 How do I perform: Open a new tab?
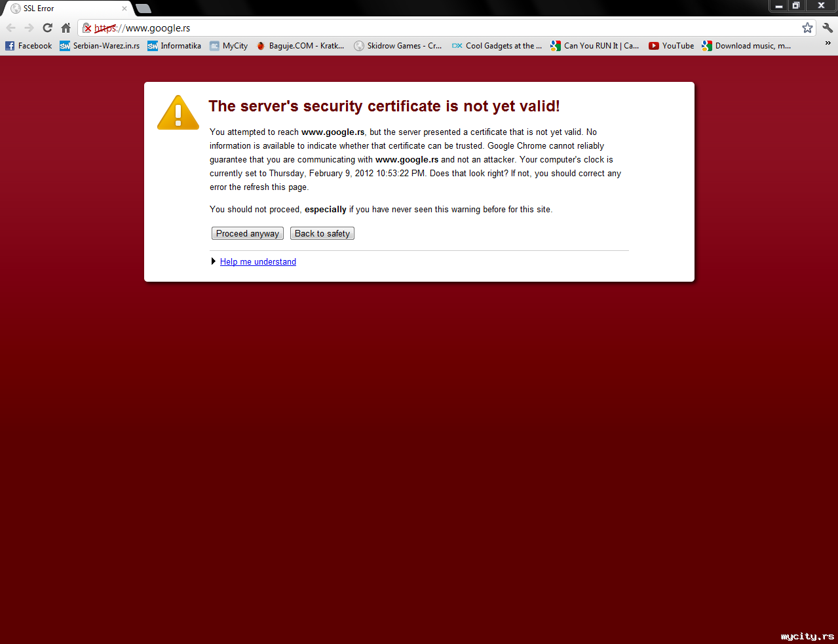click(143, 9)
